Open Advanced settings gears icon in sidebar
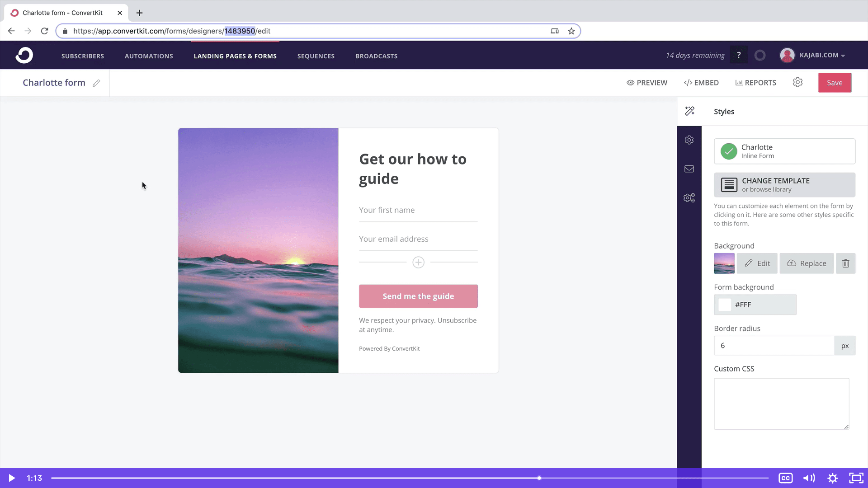This screenshot has width=868, height=488. (x=689, y=198)
